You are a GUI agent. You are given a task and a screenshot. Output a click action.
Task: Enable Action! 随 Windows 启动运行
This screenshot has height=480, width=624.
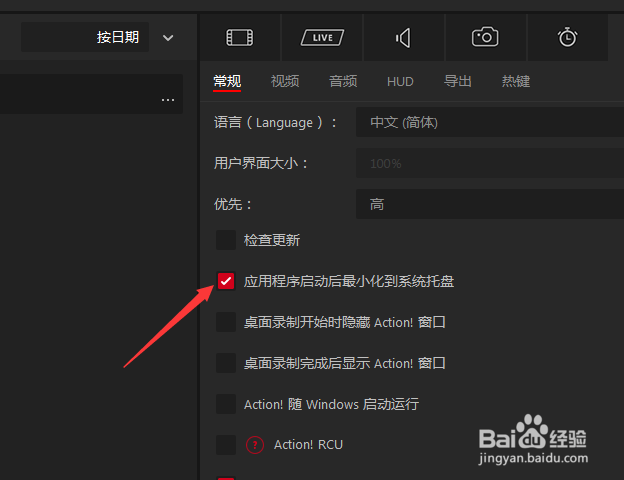[x=226, y=404]
